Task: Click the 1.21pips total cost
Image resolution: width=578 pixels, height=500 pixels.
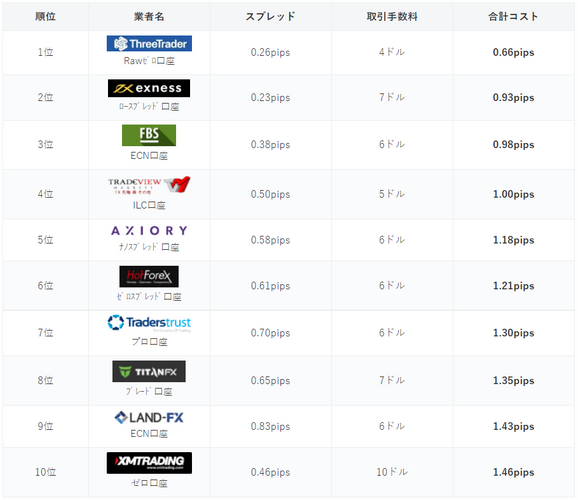Action: pyautogui.click(x=513, y=286)
